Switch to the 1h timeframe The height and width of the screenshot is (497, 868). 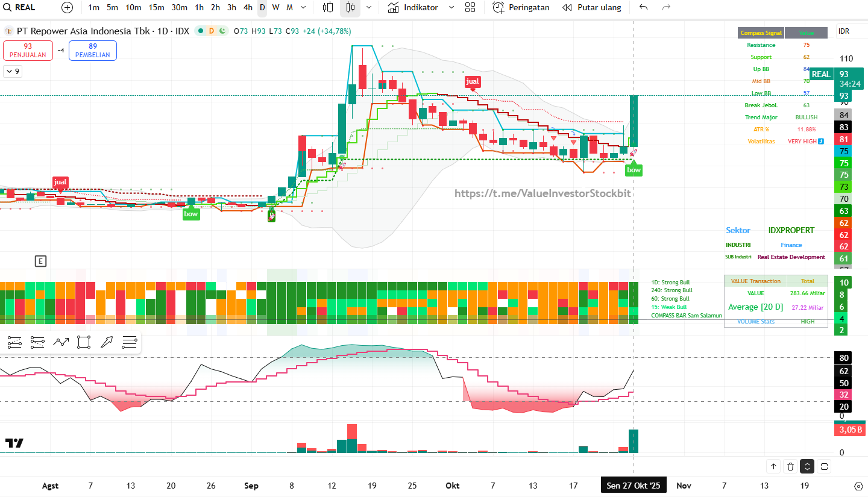point(200,8)
